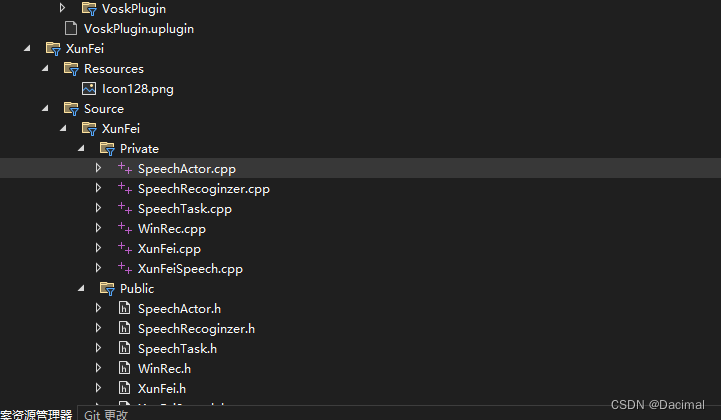Click the XunFei.h header file icon
Screen dimensions: 721x420
click(x=125, y=388)
